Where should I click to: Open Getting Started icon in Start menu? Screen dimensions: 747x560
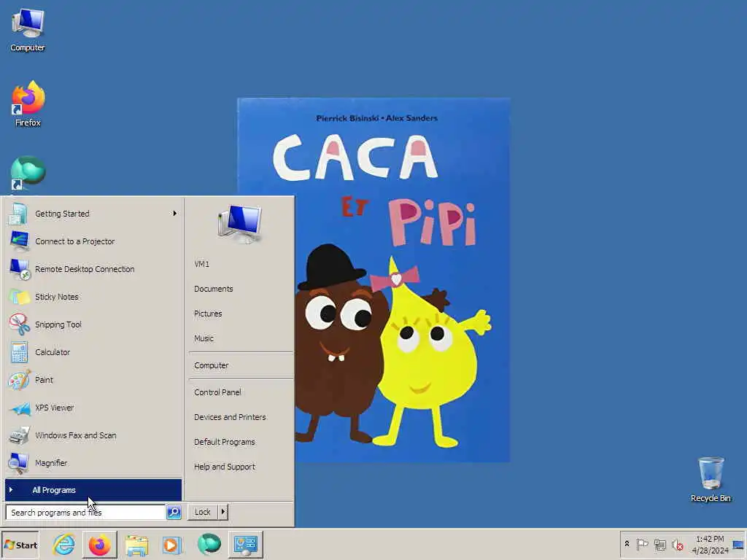click(18, 214)
